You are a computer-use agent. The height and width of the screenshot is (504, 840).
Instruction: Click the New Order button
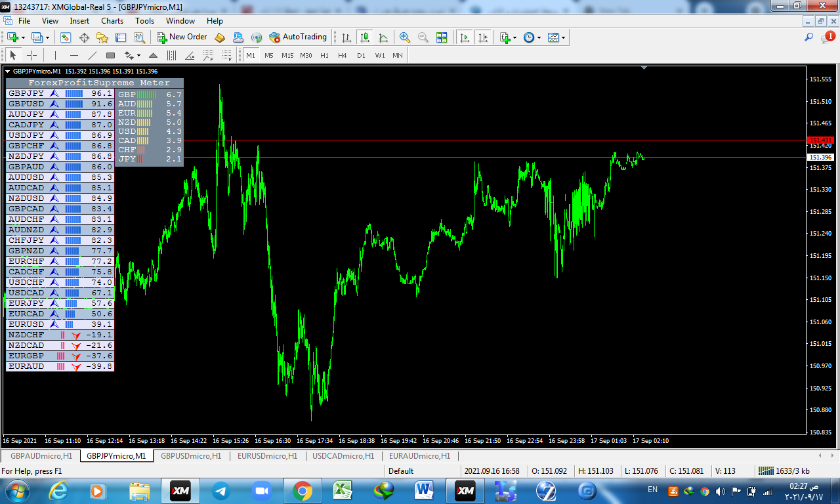coord(182,37)
